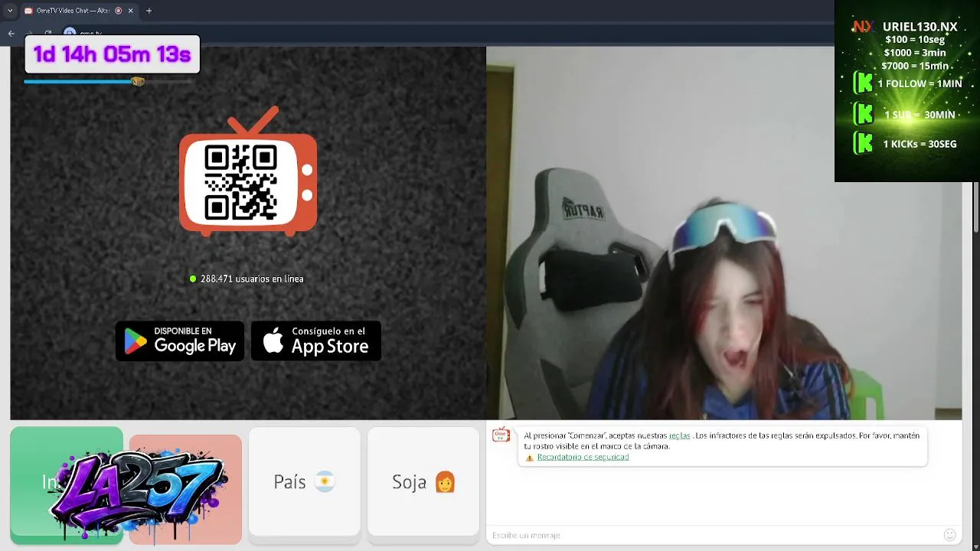This screenshot has height=551, width=980.
Task: Click the QR code TV logo
Action: tap(248, 171)
